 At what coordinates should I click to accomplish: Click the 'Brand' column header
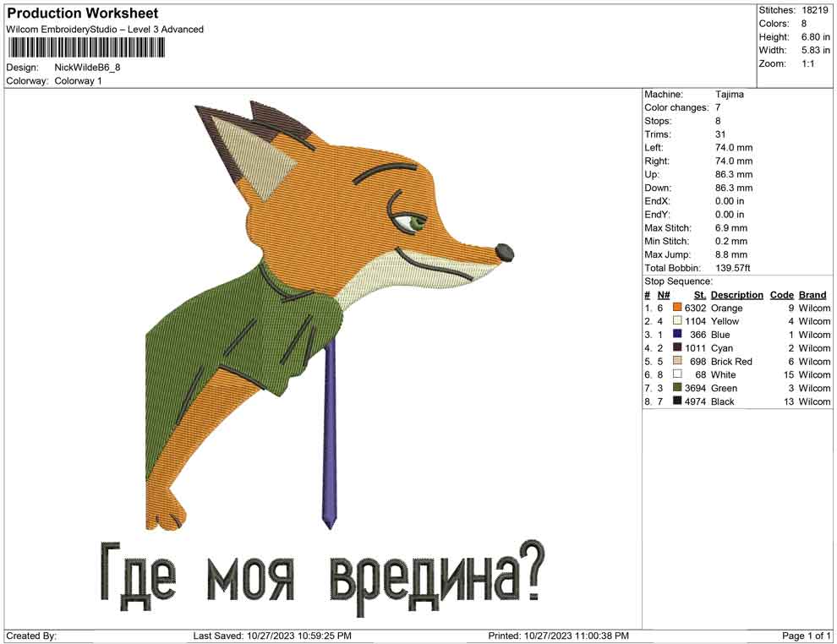click(812, 295)
